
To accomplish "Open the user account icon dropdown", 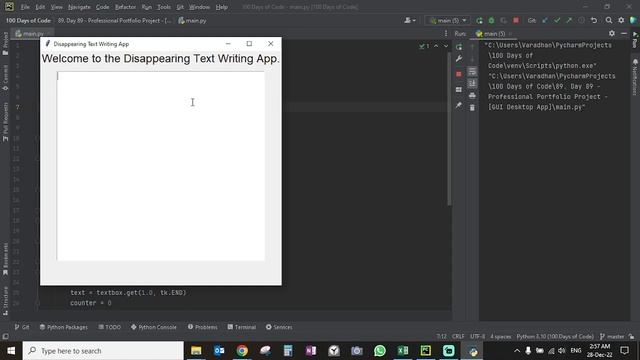I will pos(410,20).
